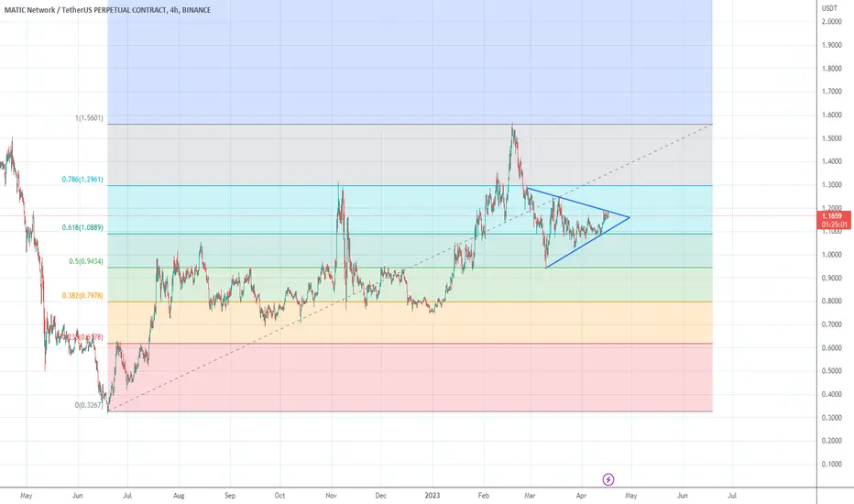Click the purple lightning bolt event icon
Viewport: 854px width, 504px height.
point(608,479)
